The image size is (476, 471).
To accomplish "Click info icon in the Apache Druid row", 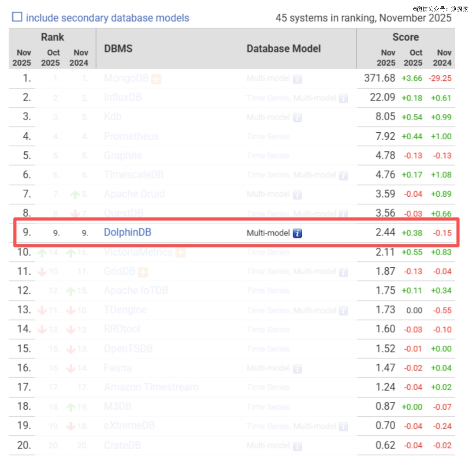I will [x=297, y=194].
